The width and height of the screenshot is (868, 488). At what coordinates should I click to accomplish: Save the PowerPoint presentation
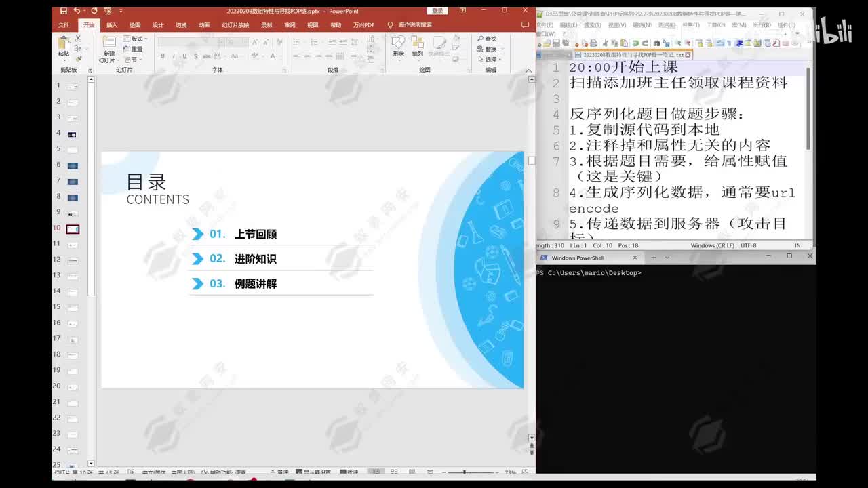click(x=63, y=11)
